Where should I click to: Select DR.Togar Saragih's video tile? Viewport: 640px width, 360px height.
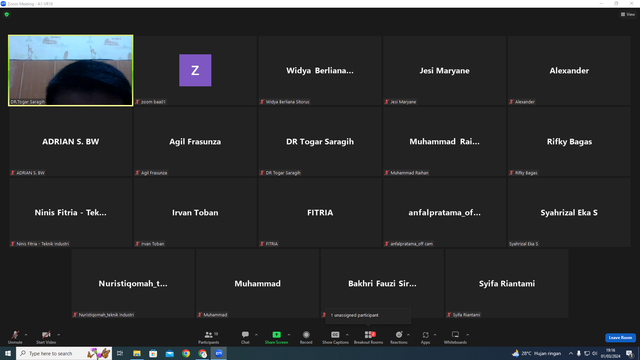[71, 70]
